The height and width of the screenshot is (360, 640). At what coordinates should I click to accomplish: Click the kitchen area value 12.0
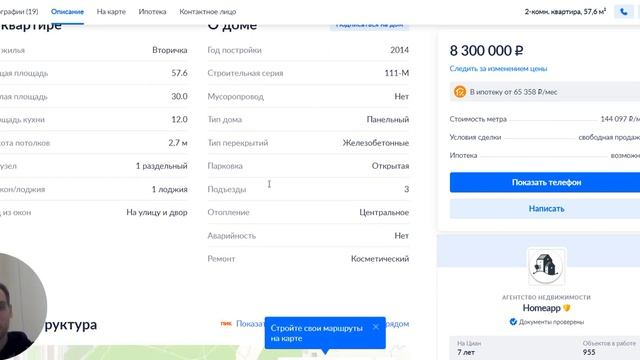pyautogui.click(x=179, y=120)
